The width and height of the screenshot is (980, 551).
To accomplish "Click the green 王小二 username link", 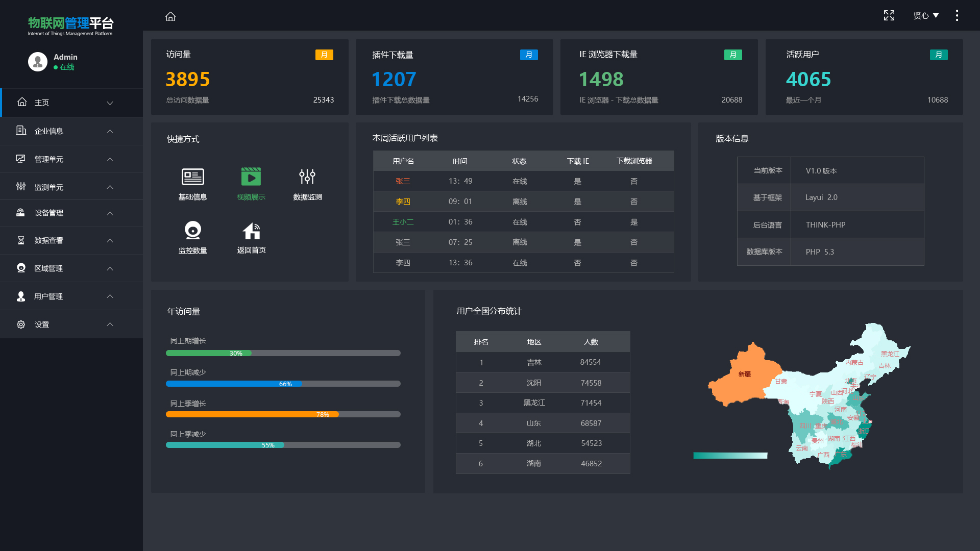I will (403, 222).
